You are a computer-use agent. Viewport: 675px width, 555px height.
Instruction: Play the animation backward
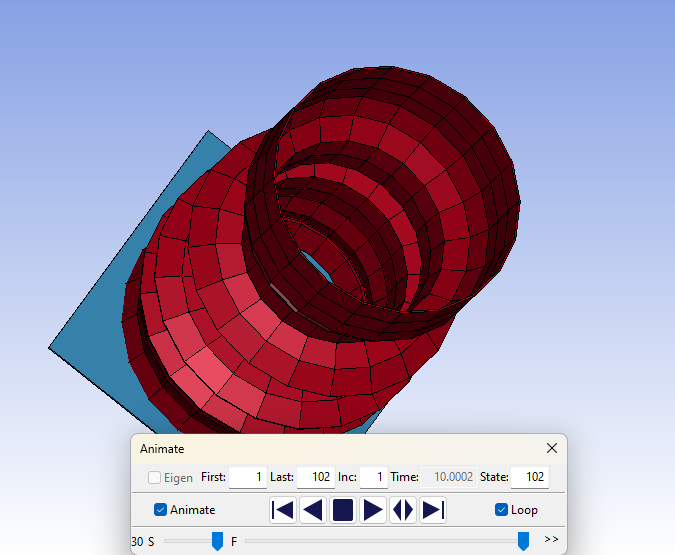pos(313,510)
